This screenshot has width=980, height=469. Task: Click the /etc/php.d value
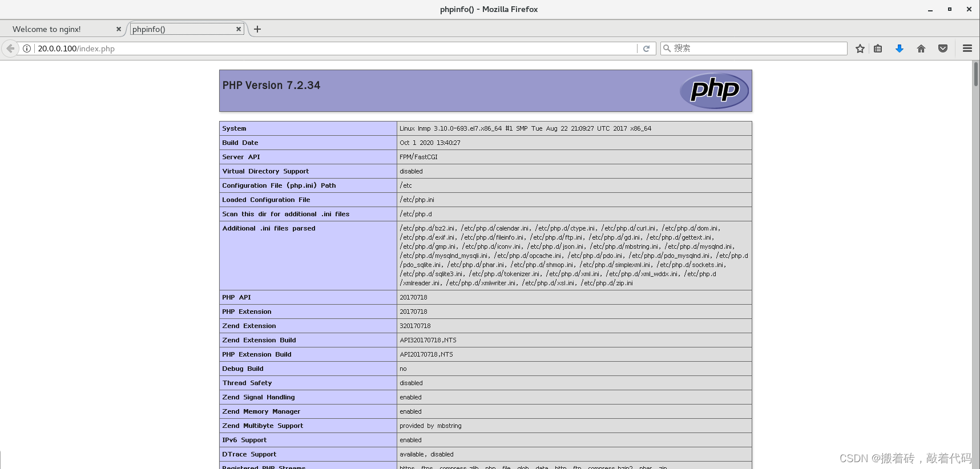(416, 214)
